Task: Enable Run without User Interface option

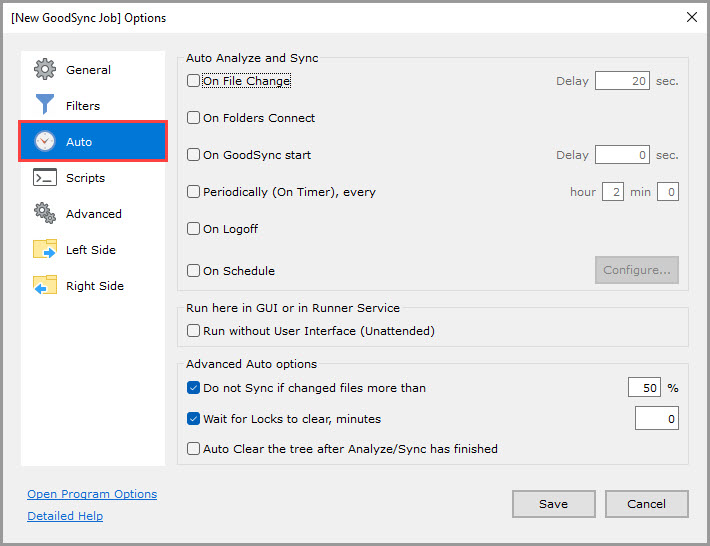Action: pos(194,331)
